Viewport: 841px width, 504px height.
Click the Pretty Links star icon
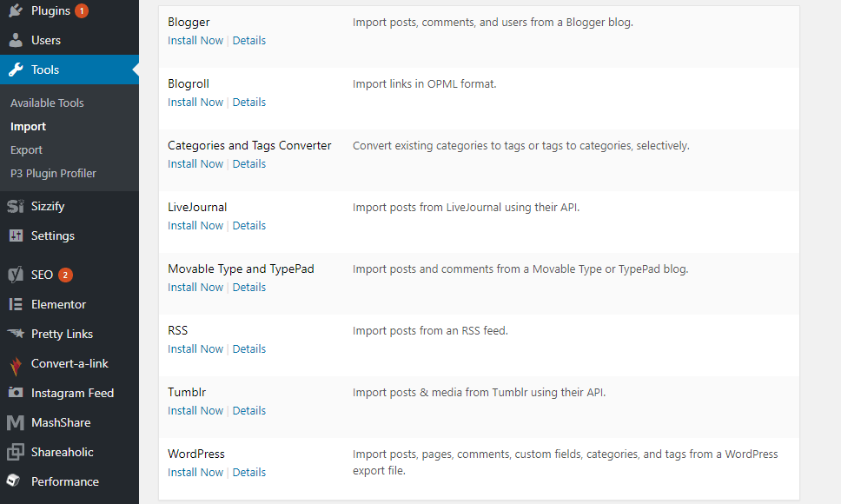coord(16,334)
